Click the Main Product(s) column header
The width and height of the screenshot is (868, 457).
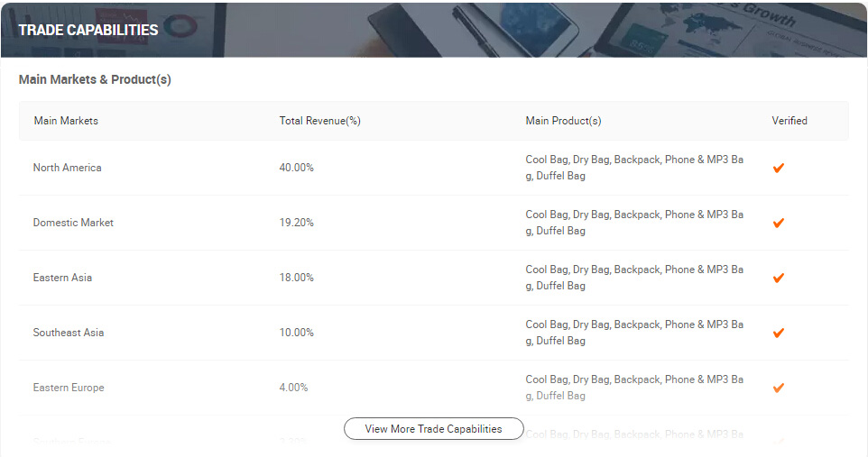563,121
